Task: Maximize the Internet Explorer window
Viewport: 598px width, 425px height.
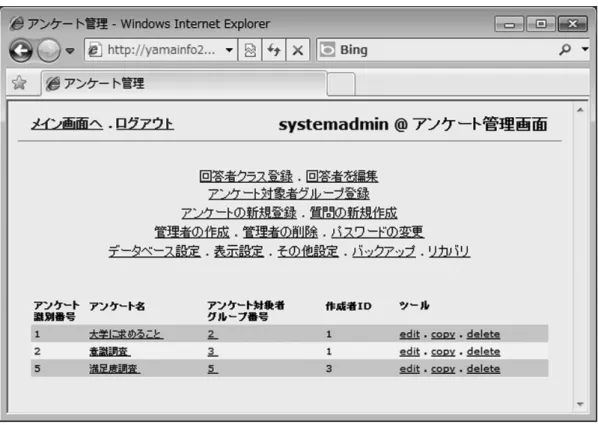Action: tap(541, 24)
